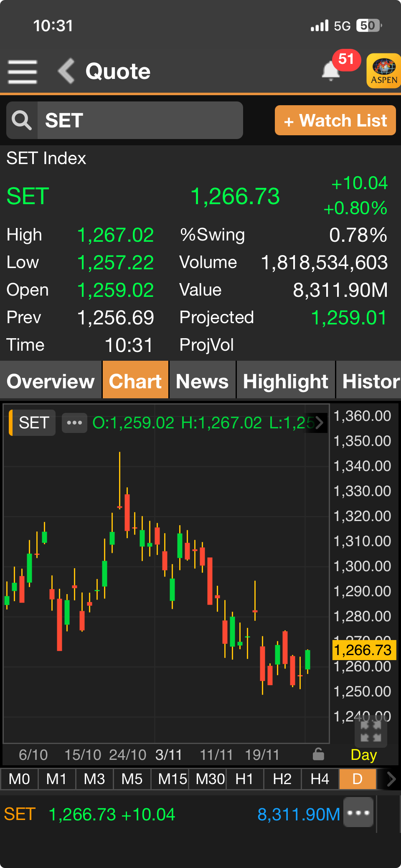Open the hamburger menu
Image resolution: width=401 pixels, height=868 pixels.
pos(23,71)
